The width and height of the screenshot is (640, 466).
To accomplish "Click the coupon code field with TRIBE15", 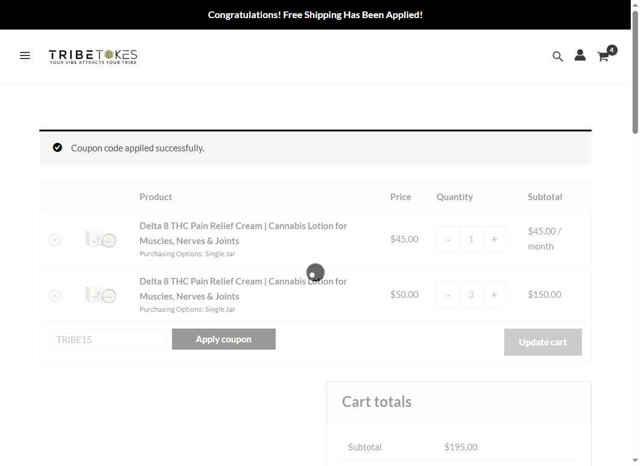I will 108,340.
